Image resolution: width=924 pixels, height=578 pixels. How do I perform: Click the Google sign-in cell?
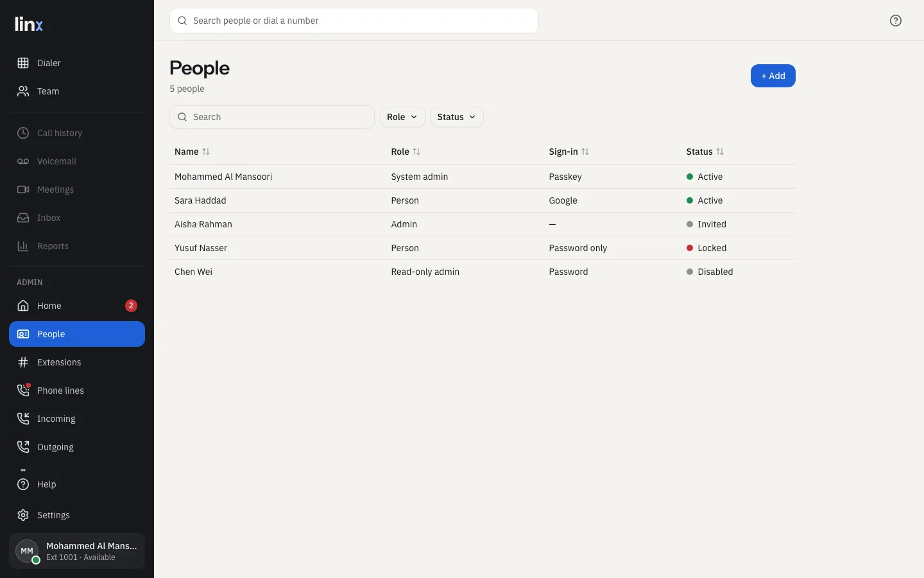click(x=563, y=200)
